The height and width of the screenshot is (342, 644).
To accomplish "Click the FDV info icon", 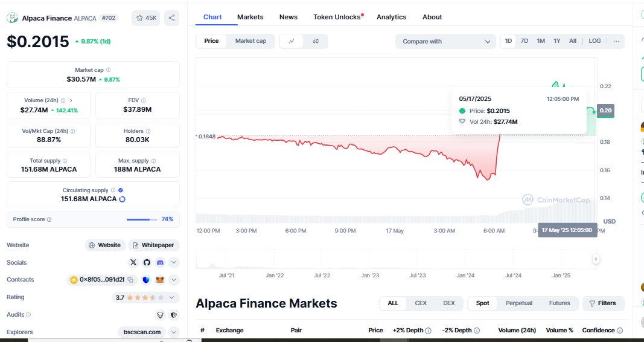I will pyautogui.click(x=143, y=100).
